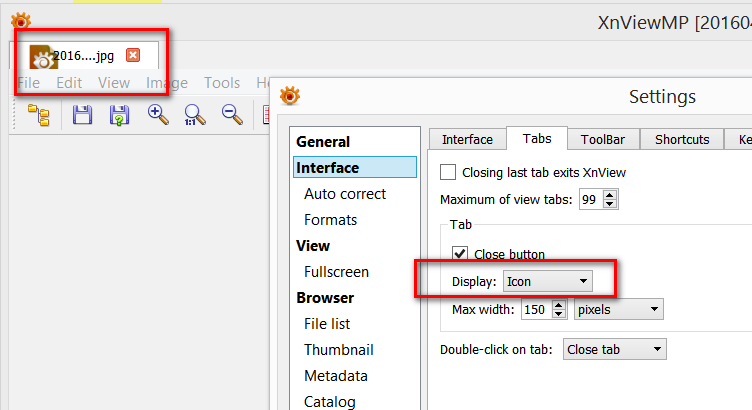Select Thumbnail in the settings category list
This screenshot has width=752, height=410.
338,350
